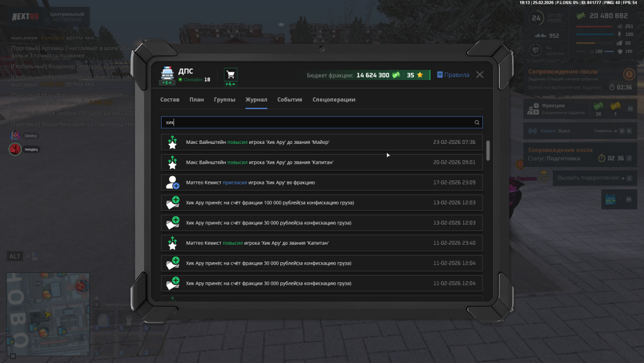Click money icon on 100 000 рублей entry
The height and width of the screenshot is (363, 644).
[x=172, y=203]
